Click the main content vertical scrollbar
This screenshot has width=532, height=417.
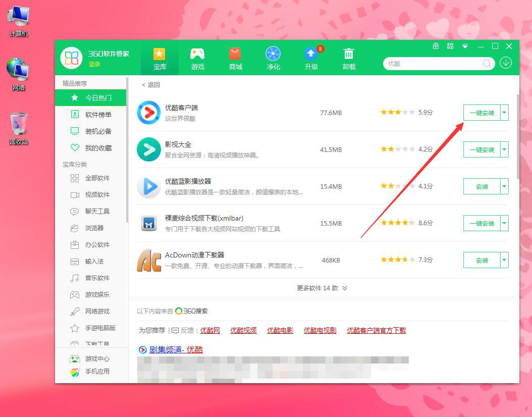click(517, 136)
